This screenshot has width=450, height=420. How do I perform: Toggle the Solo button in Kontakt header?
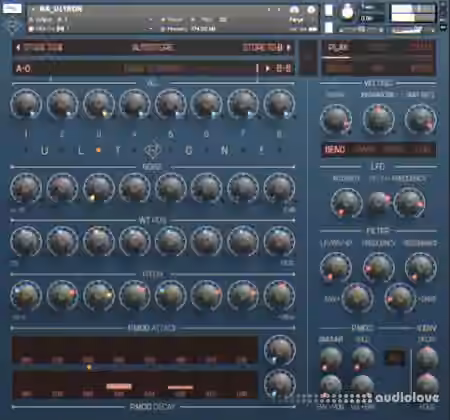tap(328, 10)
